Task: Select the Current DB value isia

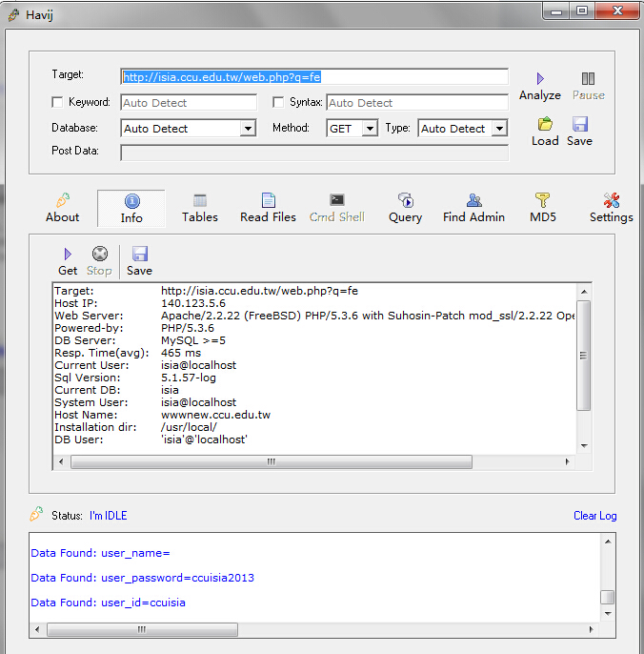Action: click(170, 390)
